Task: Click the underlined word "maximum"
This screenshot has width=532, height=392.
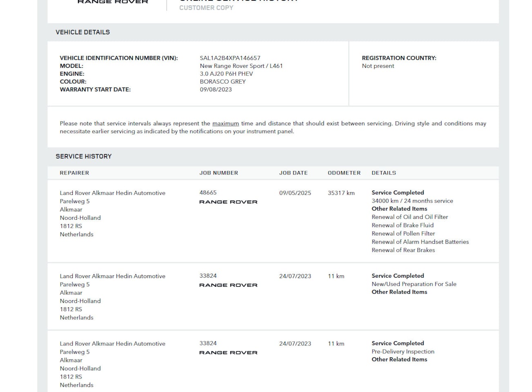Action: [x=225, y=123]
